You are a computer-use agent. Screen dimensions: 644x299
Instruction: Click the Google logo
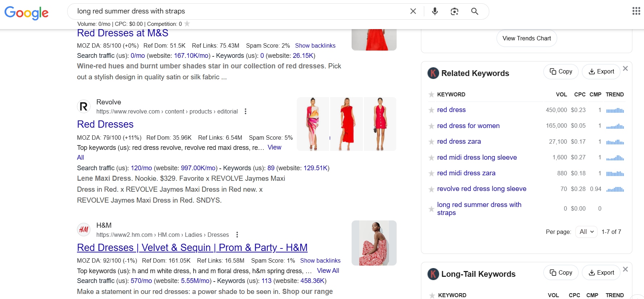[27, 13]
